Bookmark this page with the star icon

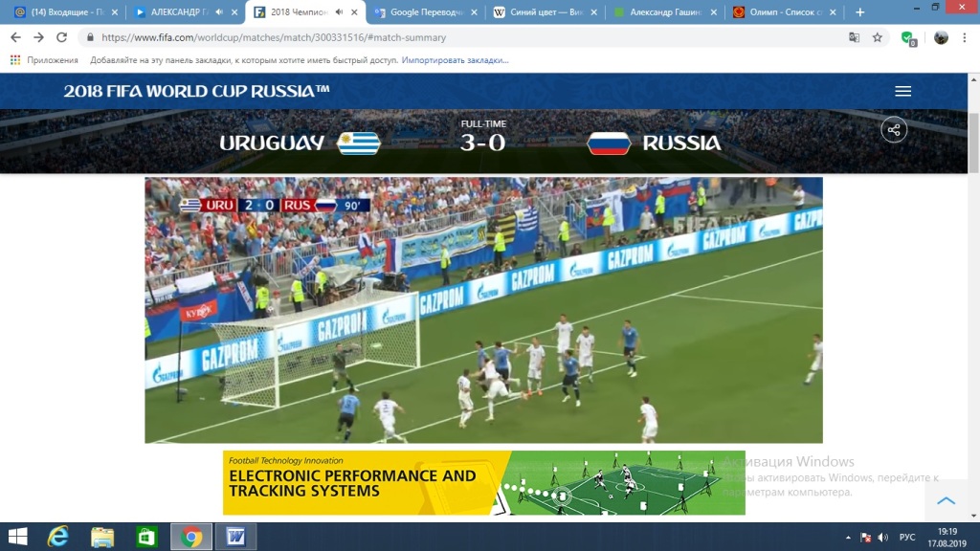tap(878, 37)
